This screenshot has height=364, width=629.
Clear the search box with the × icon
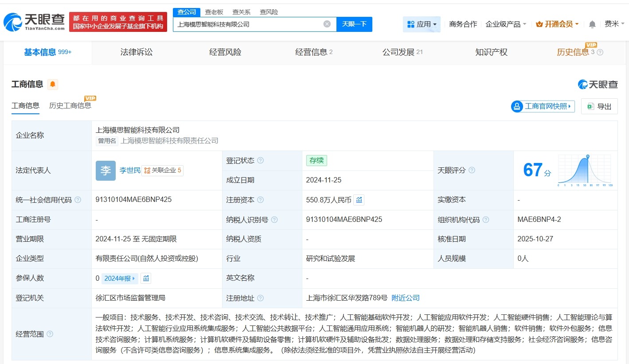pos(327,24)
